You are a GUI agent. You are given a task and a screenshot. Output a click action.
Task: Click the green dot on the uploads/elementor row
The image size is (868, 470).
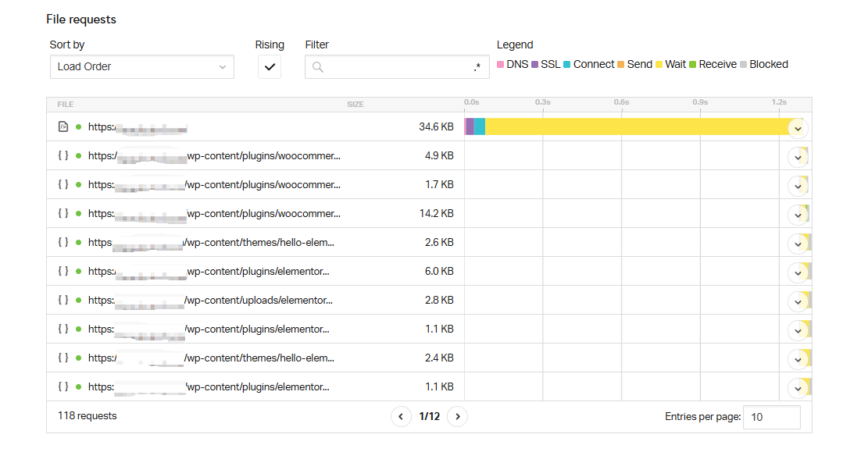click(x=77, y=300)
